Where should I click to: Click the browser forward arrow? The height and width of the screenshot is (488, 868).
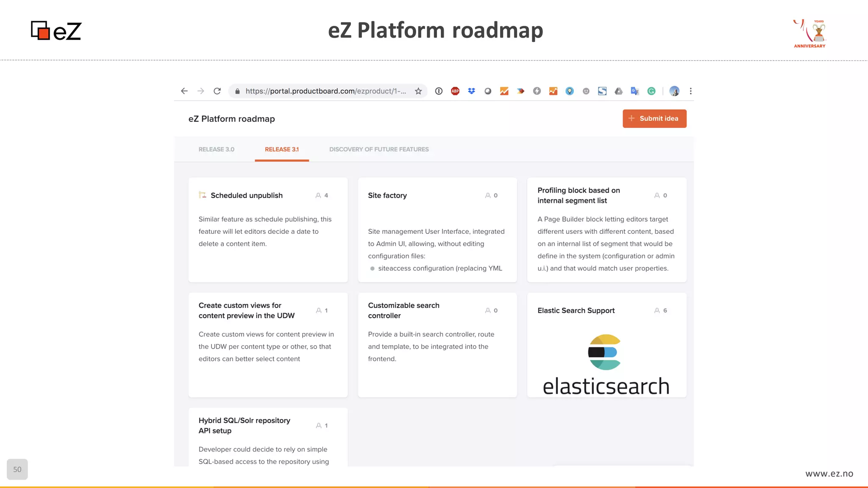tap(200, 91)
